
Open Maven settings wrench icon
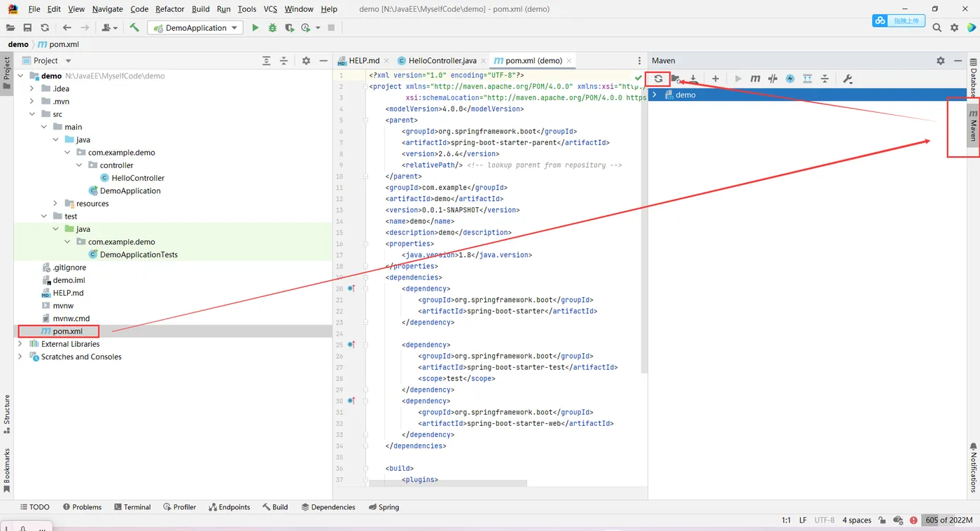[847, 78]
